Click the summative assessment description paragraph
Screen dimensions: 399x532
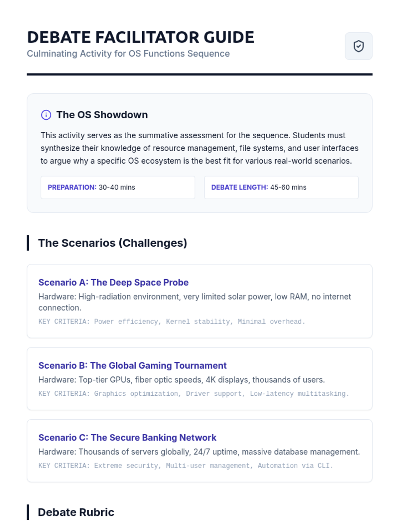point(199,148)
